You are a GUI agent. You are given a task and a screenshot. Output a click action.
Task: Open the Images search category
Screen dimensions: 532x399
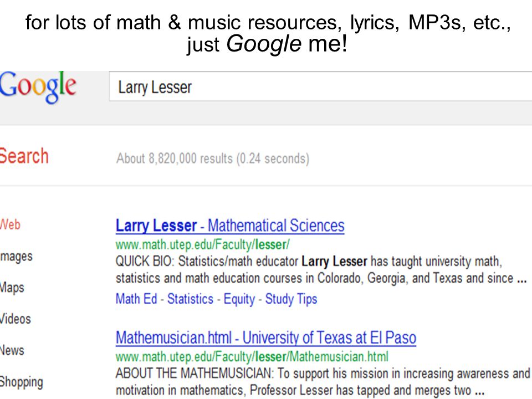click(x=16, y=257)
